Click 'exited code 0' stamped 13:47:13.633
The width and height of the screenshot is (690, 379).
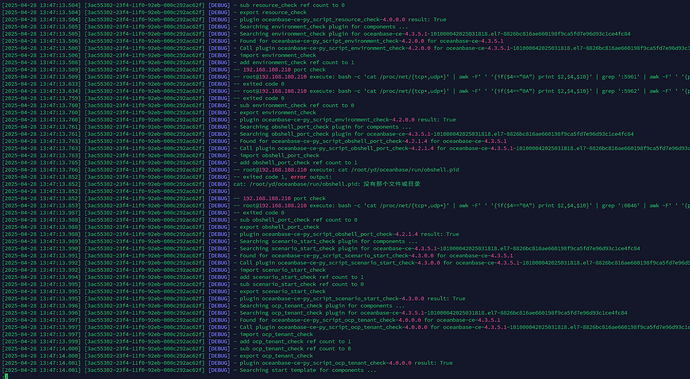pyautogui.click(x=259, y=84)
